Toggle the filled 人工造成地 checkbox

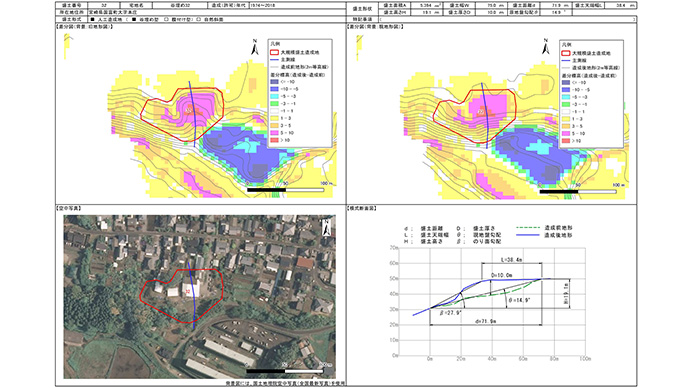point(92,19)
